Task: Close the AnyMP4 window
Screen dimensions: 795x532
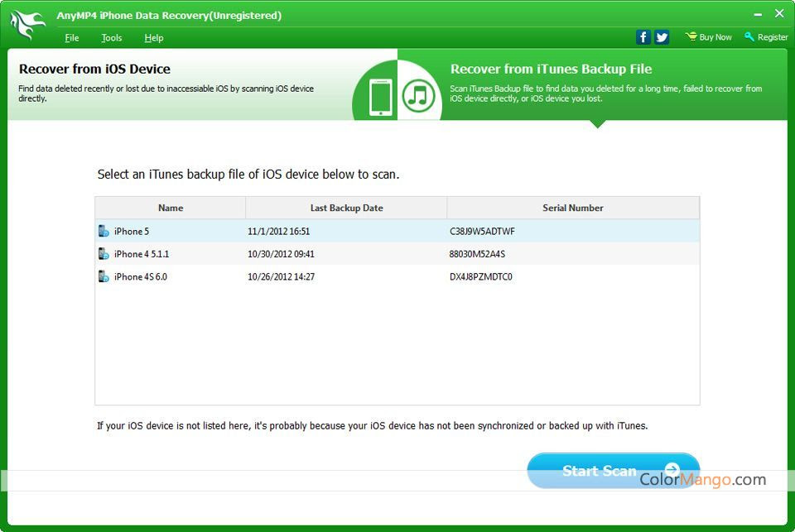Action: pos(779,14)
